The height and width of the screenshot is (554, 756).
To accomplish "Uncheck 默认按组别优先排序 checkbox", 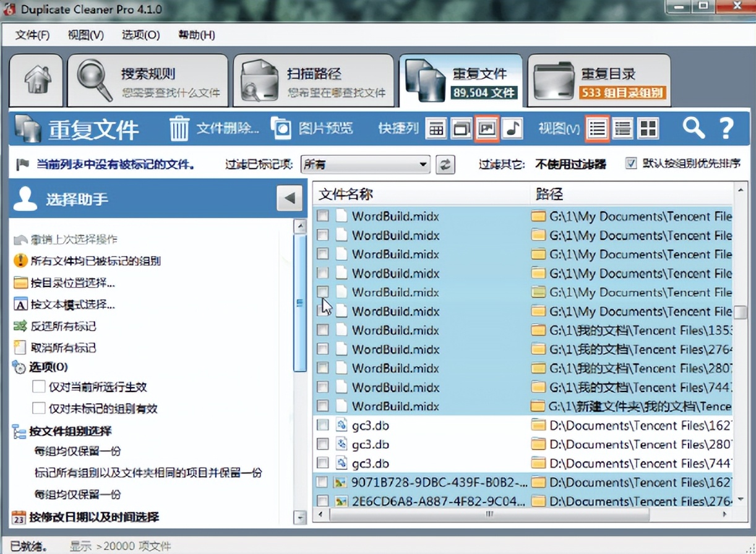I will coord(630,164).
